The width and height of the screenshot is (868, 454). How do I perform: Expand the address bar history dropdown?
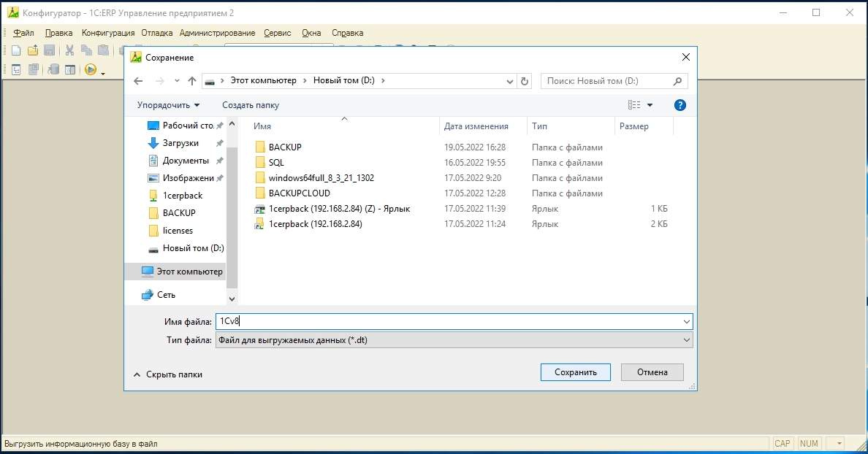click(510, 81)
